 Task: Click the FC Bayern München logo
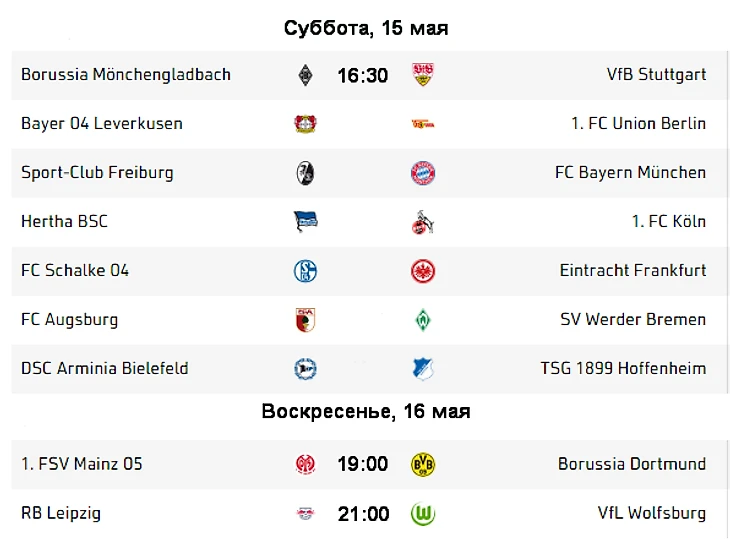(x=423, y=173)
